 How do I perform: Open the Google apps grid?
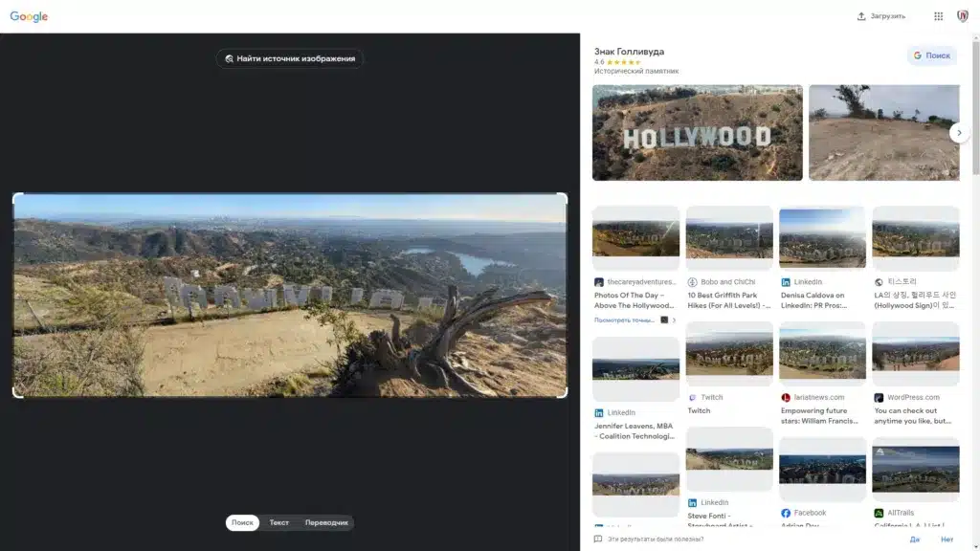pyautogui.click(x=938, y=16)
